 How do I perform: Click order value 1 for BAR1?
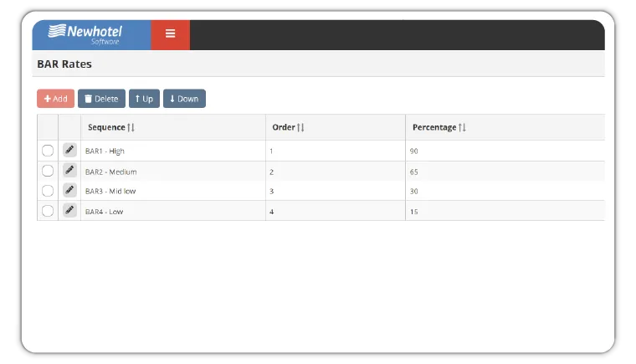pyautogui.click(x=271, y=151)
